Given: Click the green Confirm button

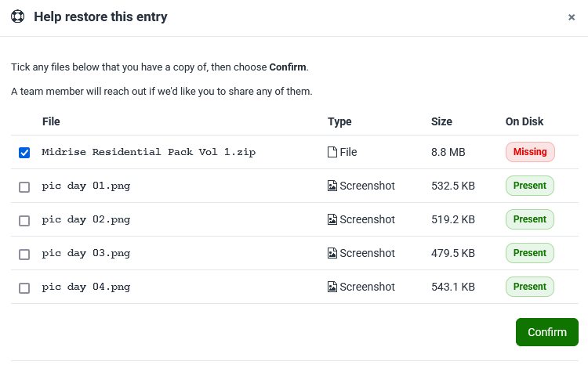Looking at the screenshot, I should 547,332.
